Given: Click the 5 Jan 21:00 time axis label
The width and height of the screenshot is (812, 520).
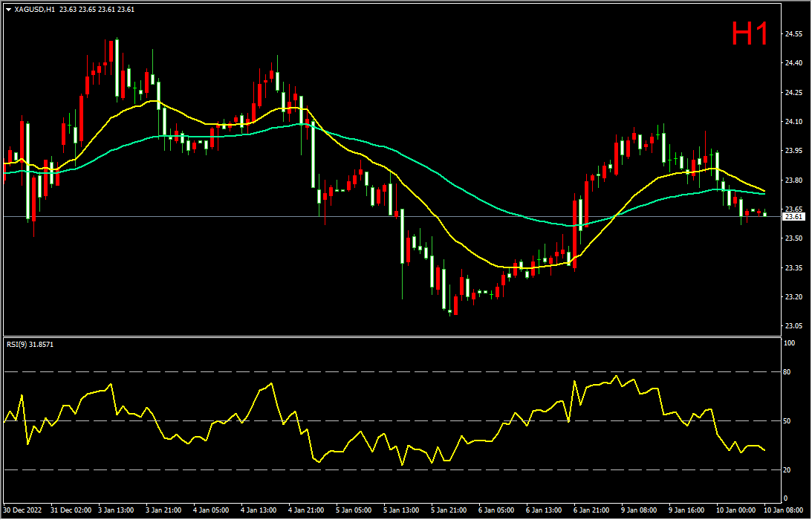Looking at the screenshot, I should (449, 510).
